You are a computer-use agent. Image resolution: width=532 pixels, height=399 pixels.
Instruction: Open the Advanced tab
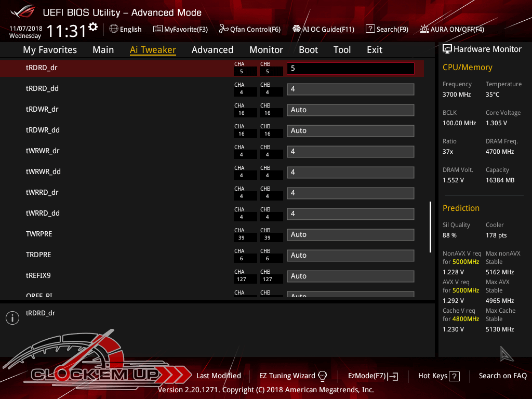[x=212, y=50]
